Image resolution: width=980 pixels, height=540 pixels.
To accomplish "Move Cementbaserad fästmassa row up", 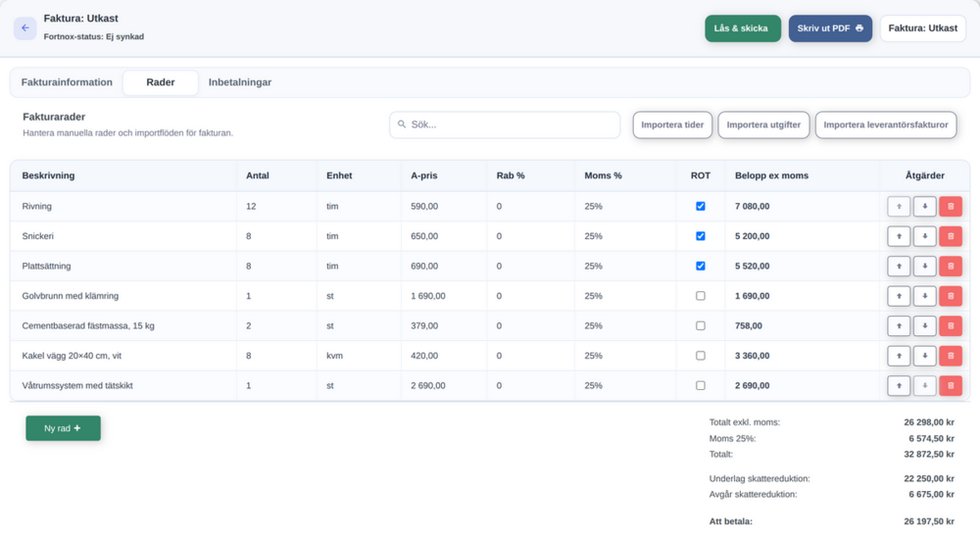I will (x=899, y=325).
